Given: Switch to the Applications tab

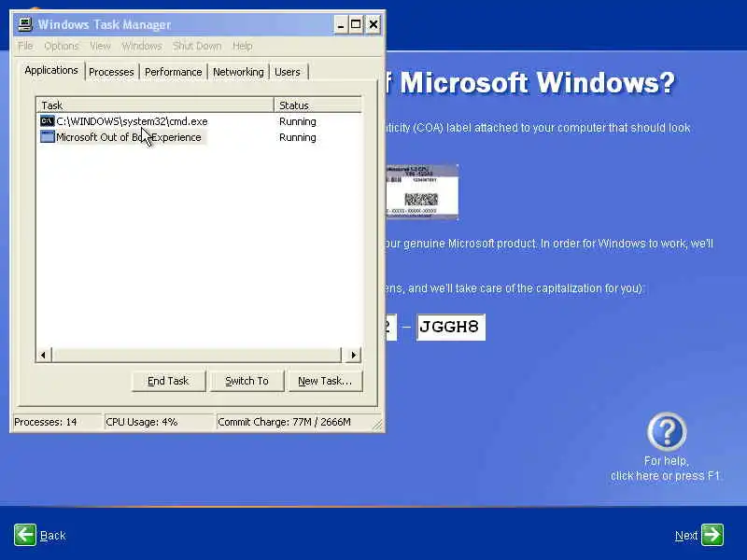Looking at the screenshot, I should point(51,71).
